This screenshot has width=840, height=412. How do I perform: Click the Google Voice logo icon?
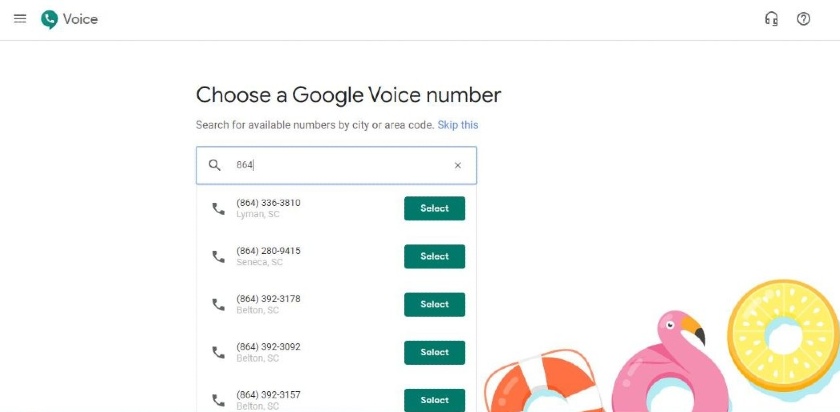[x=49, y=19]
